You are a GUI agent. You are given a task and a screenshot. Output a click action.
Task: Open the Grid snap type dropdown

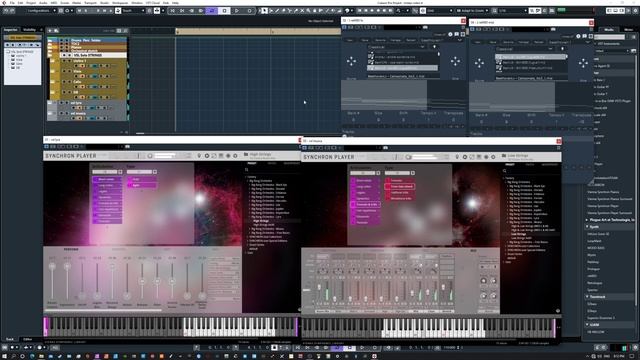pos(440,11)
